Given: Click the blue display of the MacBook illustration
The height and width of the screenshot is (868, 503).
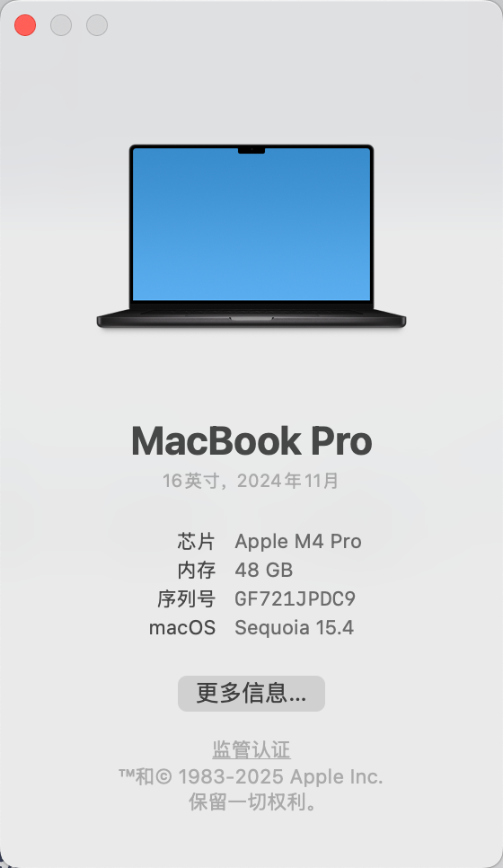Looking at the screenshot, I should coord(251,225).
